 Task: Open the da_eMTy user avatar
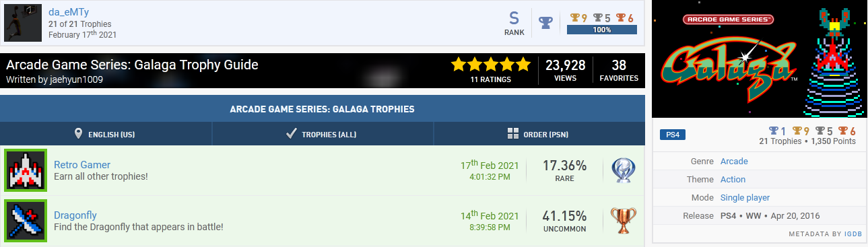point(24,22)
